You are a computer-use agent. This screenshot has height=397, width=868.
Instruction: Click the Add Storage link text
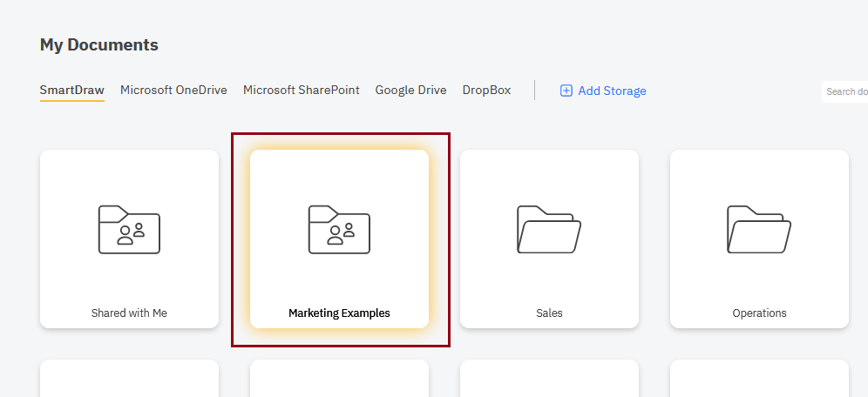612,91
